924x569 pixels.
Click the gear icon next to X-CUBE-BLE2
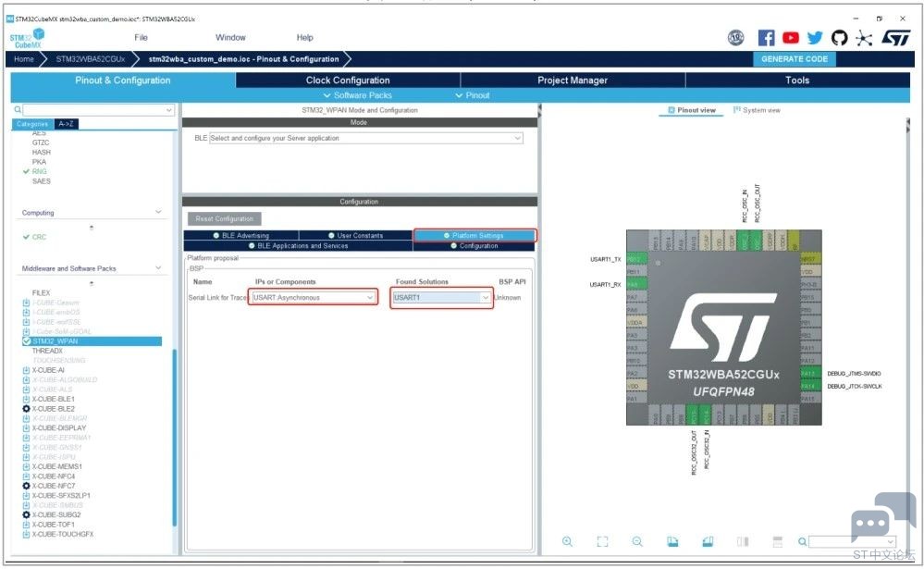pos(26,409)
